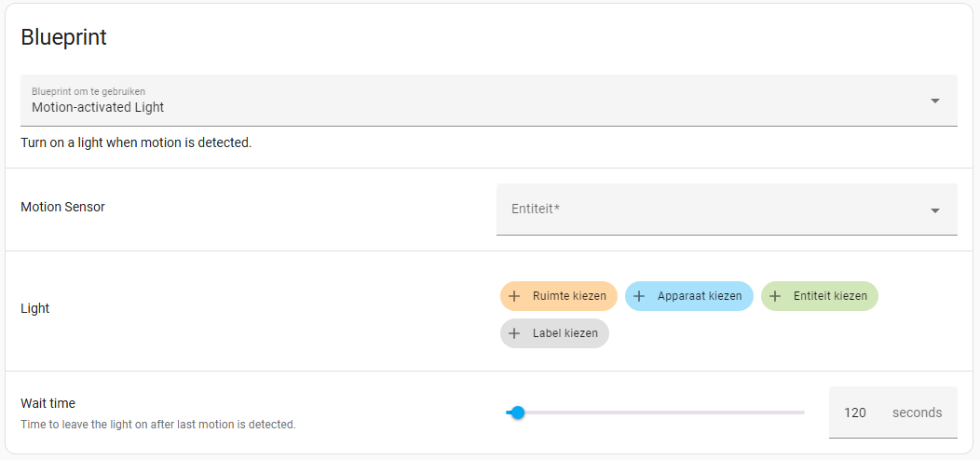
Task: Expand the blueprint selector dropdown arrow
Action: (x=935, y=101)
